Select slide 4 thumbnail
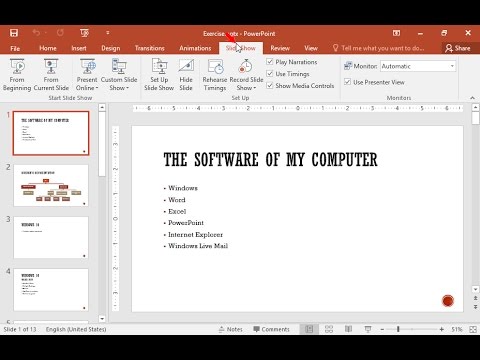 tap(51, 290)
